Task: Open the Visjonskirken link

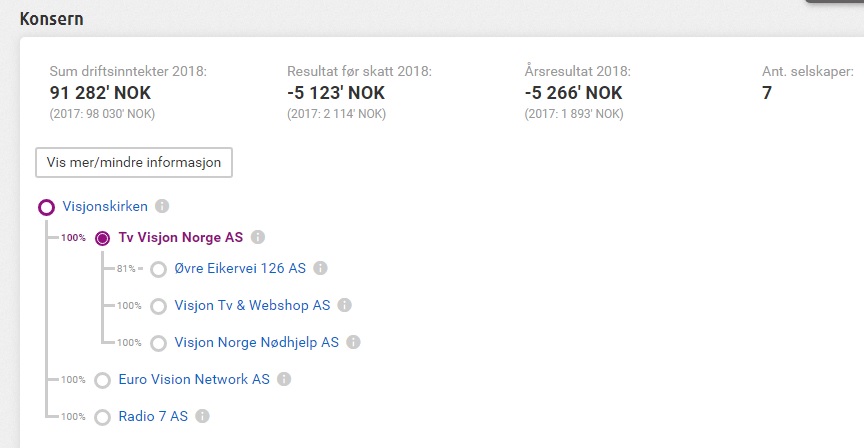Action: [x=105, y=207]
